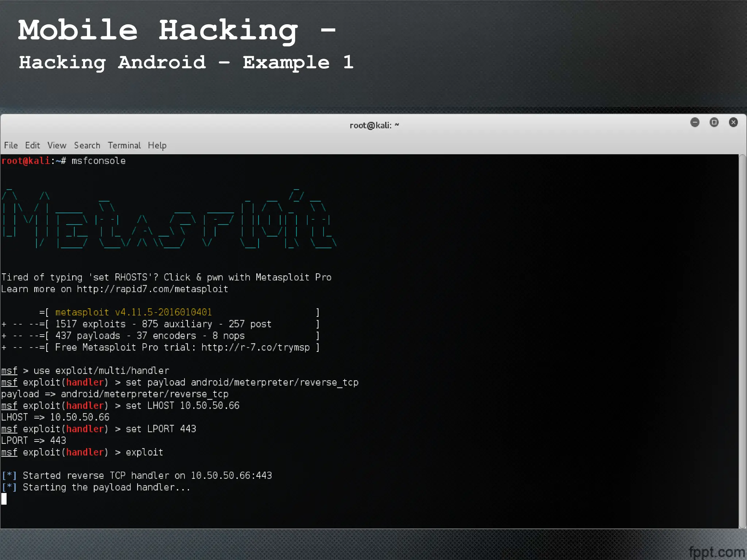Click the metasploit v4.11.5 version text
Viewport: 747px width, 560px height.
tap(133, 312)
